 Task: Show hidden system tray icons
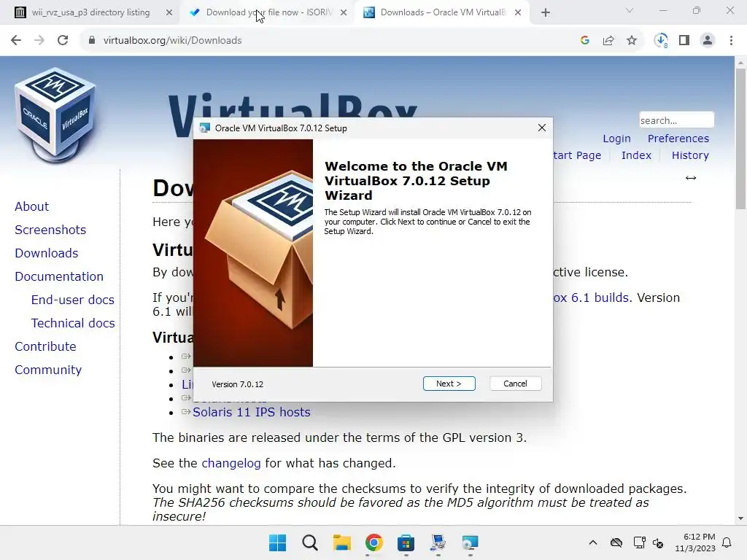click(592, 542)
